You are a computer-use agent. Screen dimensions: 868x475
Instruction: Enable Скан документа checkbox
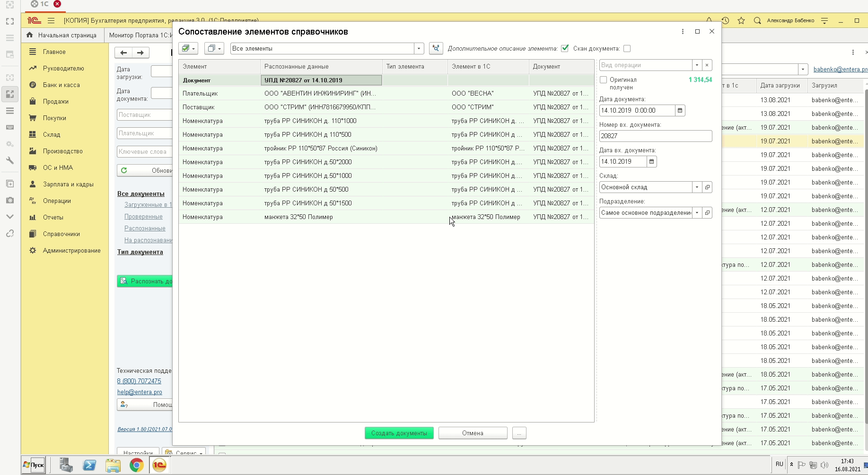pos(627,48)
